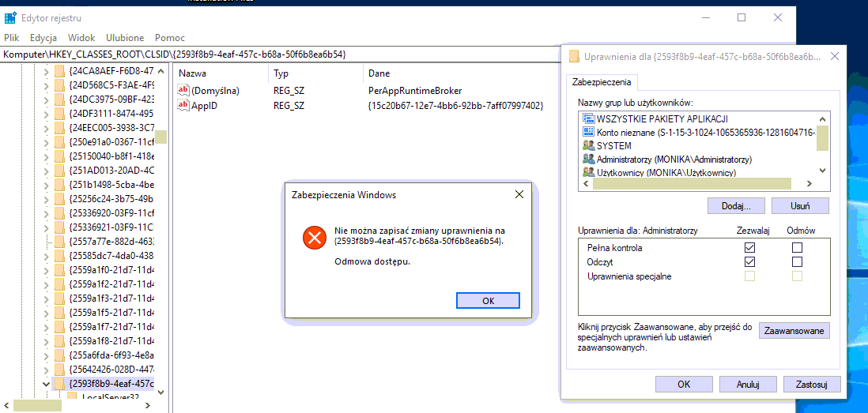Expand the {2559a1f2-21d7-11d4 key
The height and width of the screenshot is (413, 868).
(46, 284)
